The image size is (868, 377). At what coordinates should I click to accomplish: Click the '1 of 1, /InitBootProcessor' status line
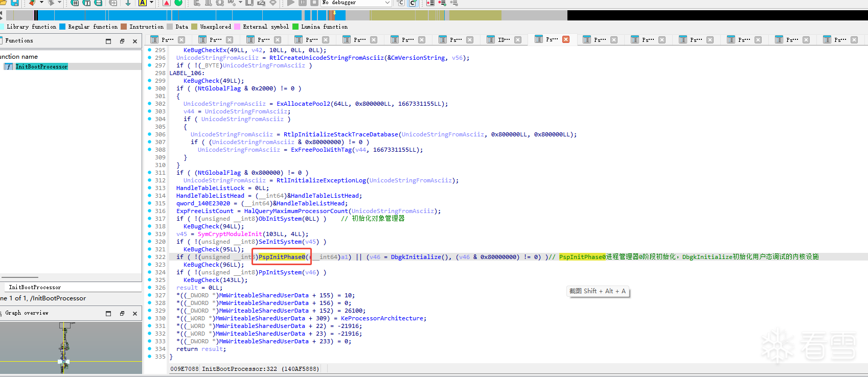(x=43, y=298)
